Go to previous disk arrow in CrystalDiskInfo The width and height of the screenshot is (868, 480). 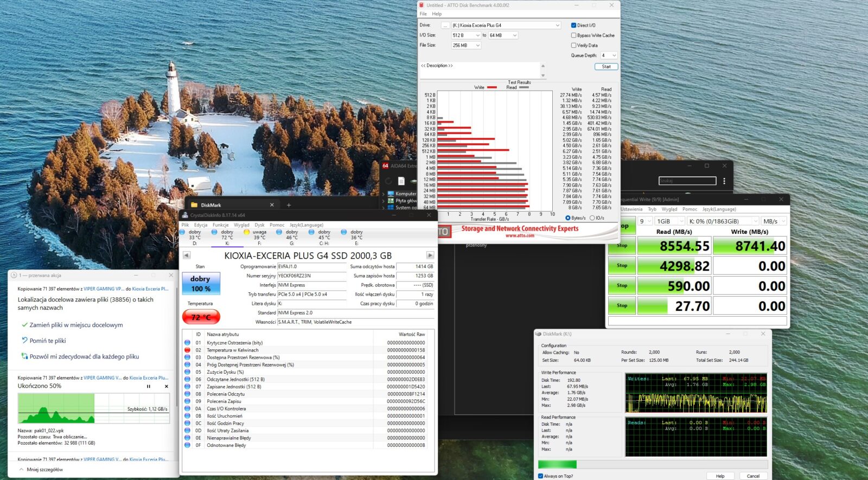pyautogui.click(x=187, y=255)
